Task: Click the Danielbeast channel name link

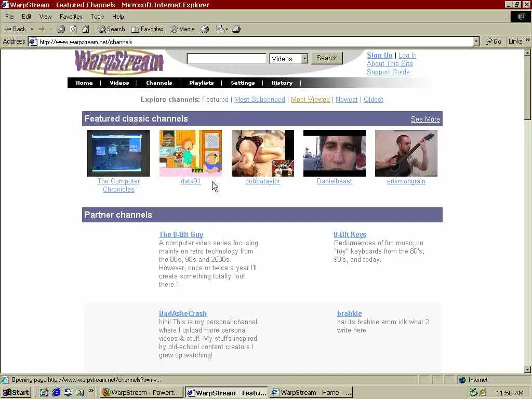Action: pos(334,181)
